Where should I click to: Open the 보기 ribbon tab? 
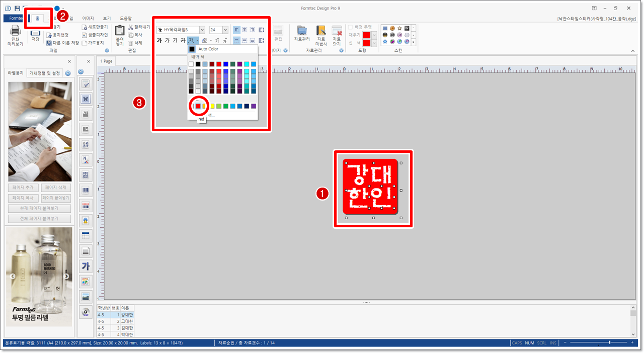[x=107, y=18]
